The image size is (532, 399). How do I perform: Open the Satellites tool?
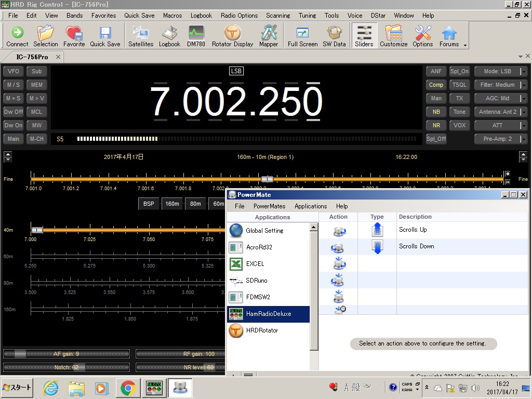(x=141, y=36)
